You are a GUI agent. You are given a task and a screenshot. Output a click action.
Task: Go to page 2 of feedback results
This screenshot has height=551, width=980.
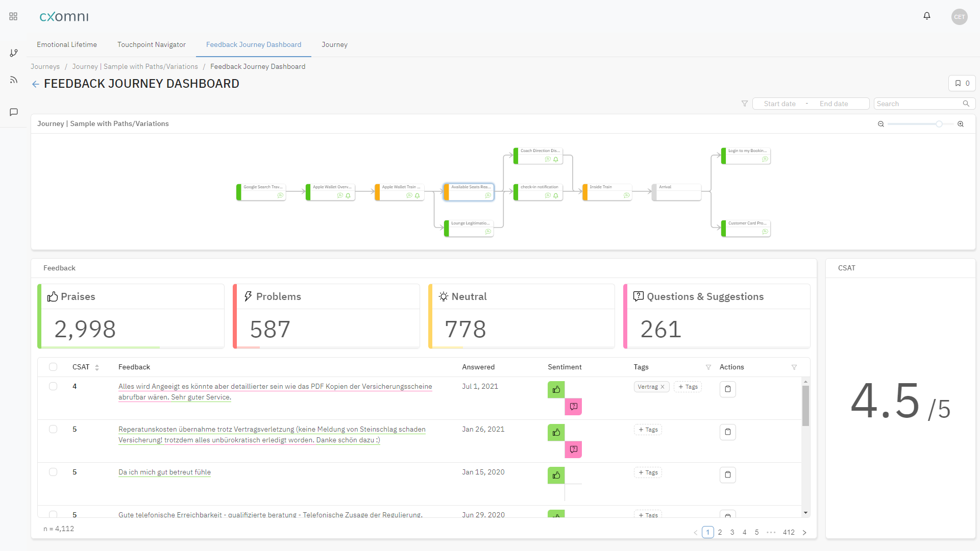tap(720, 532)
